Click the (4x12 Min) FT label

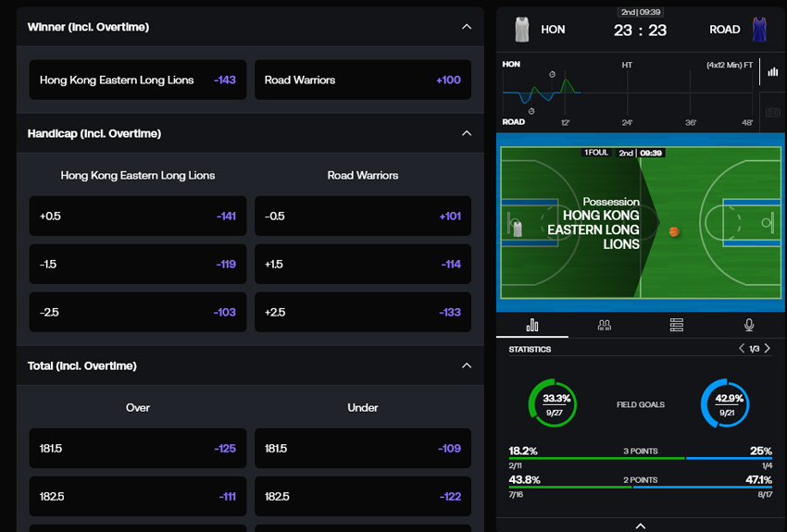tap(730, 65)
